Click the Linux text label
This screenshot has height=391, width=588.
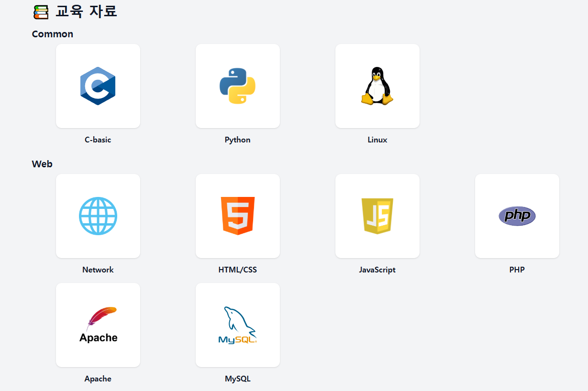(x=377, y=140)
